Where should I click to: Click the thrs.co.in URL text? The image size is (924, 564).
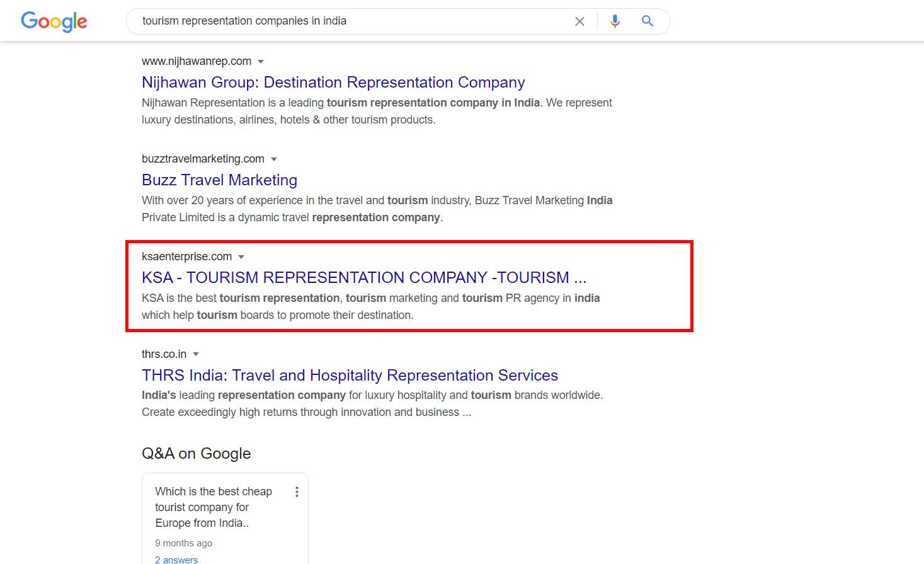click(164, 355)
